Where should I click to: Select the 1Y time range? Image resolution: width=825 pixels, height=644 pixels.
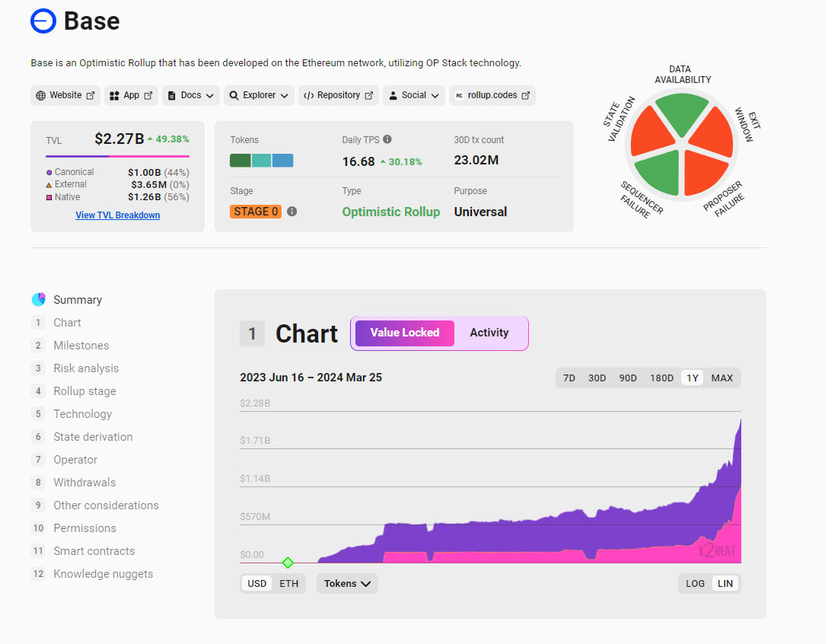point(693,378)
